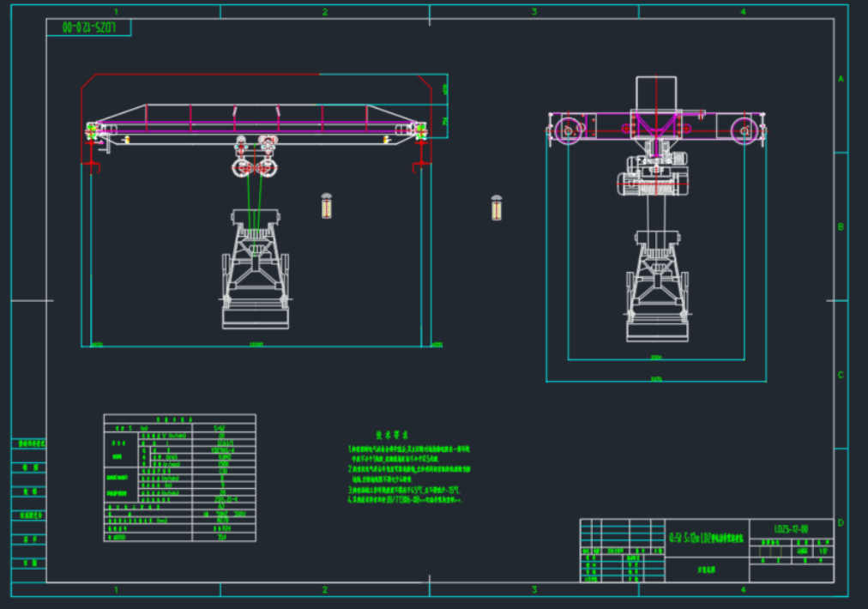
Task: Click the parameter table header row
Action: click(179, 419)
